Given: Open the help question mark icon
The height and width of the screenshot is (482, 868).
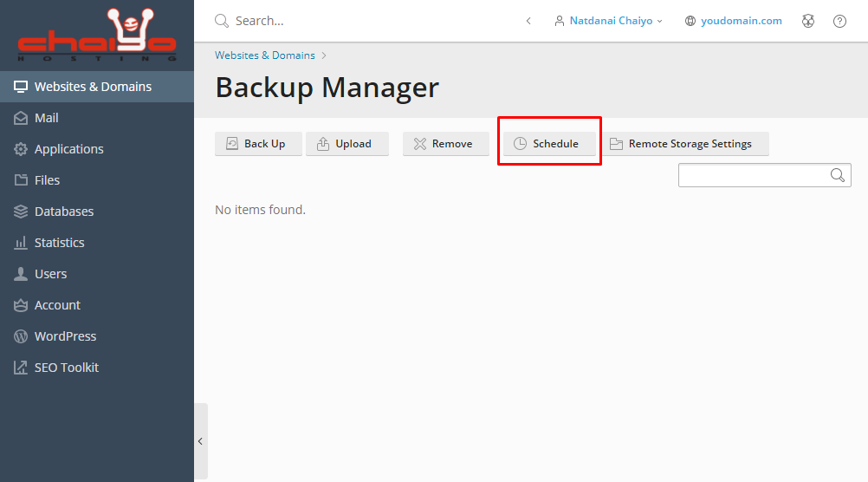Looking at the screenshot, I should 839,21.
